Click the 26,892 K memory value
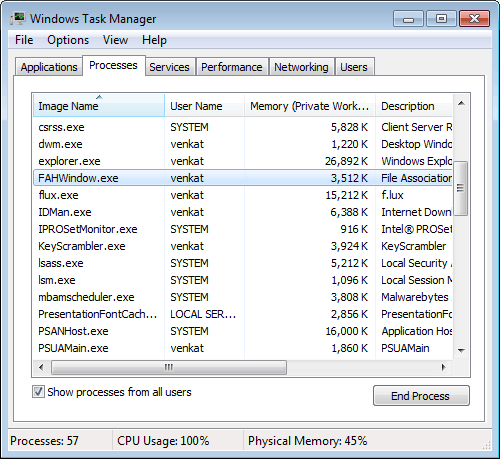The width and height of the screenshot is (500, 459). (x=346, y=161)
